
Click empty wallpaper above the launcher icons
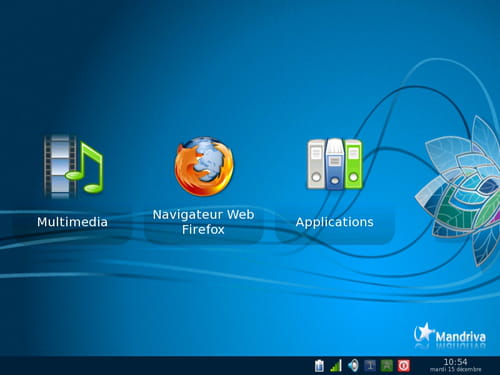coord(200,67)
